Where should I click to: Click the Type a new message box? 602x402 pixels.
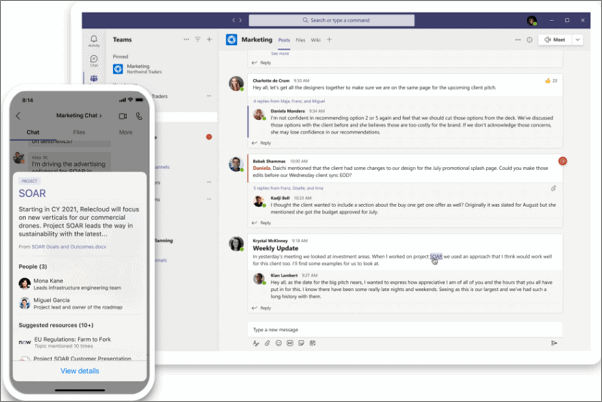405,329
